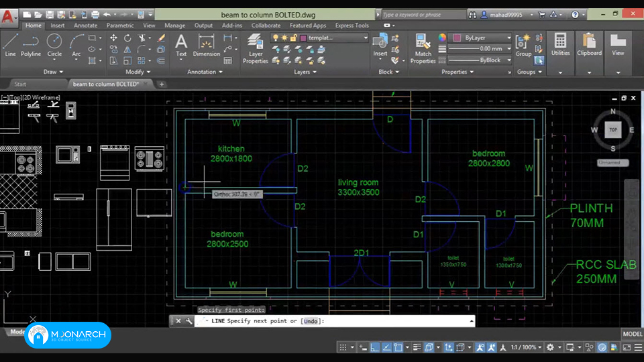Click the Plot printer icon
This screenshot has height=362, width=644.
(x=95, y=14)
